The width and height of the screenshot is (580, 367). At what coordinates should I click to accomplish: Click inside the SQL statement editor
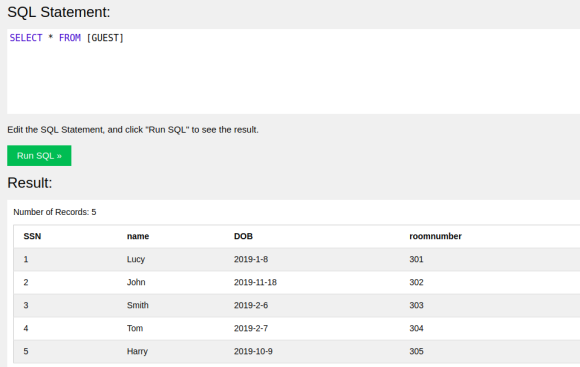tap(293, 71)
